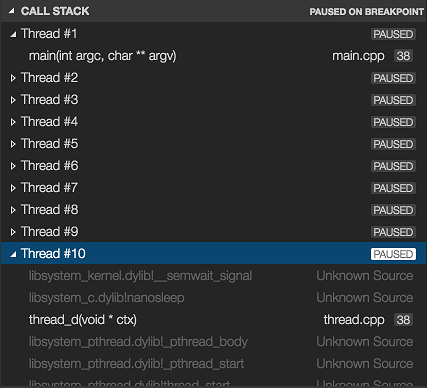Select the highlighted Thread #10 label
Viewport: 427px width, 388px height.
click(53, 254)
